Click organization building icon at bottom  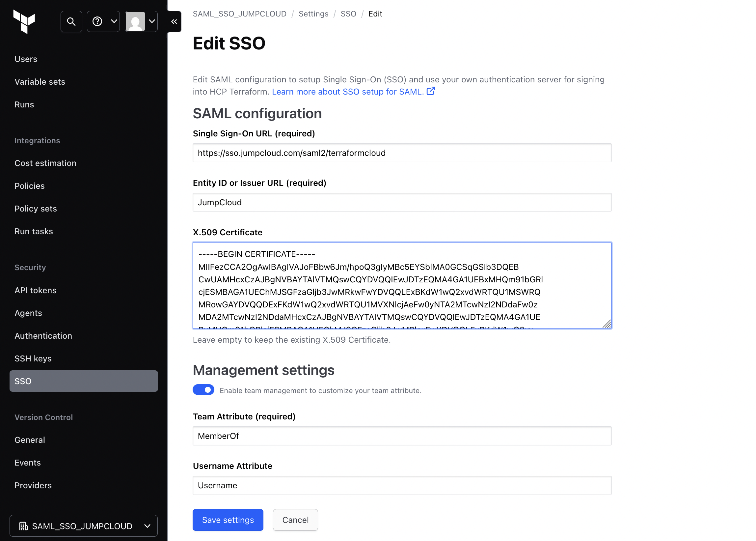(23, 526)
